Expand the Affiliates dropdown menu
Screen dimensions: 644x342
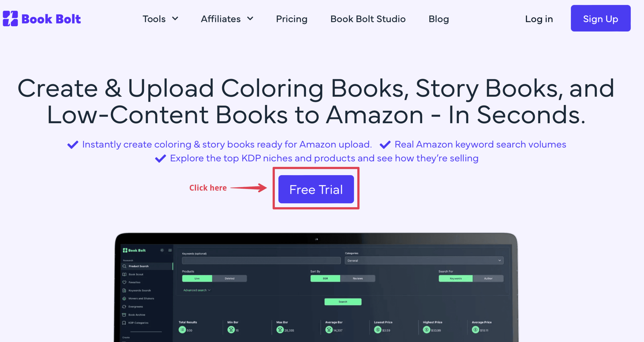tap(227, 19)
